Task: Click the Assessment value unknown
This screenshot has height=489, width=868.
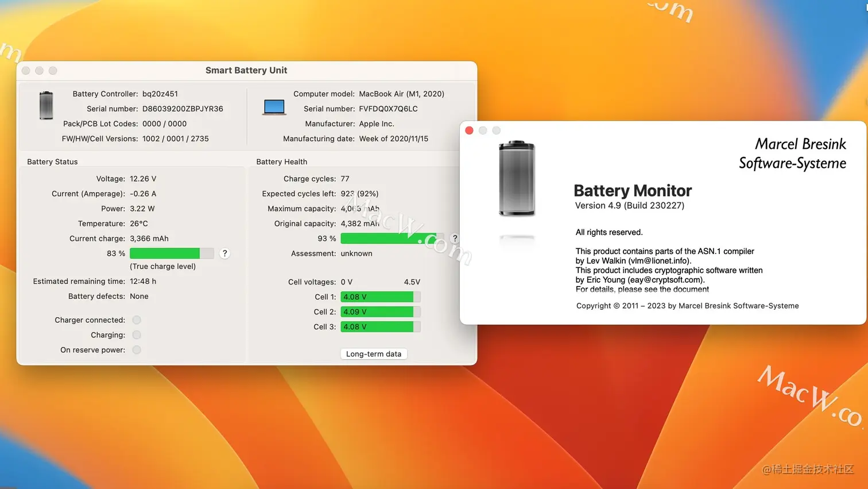Action: [356, 253]
